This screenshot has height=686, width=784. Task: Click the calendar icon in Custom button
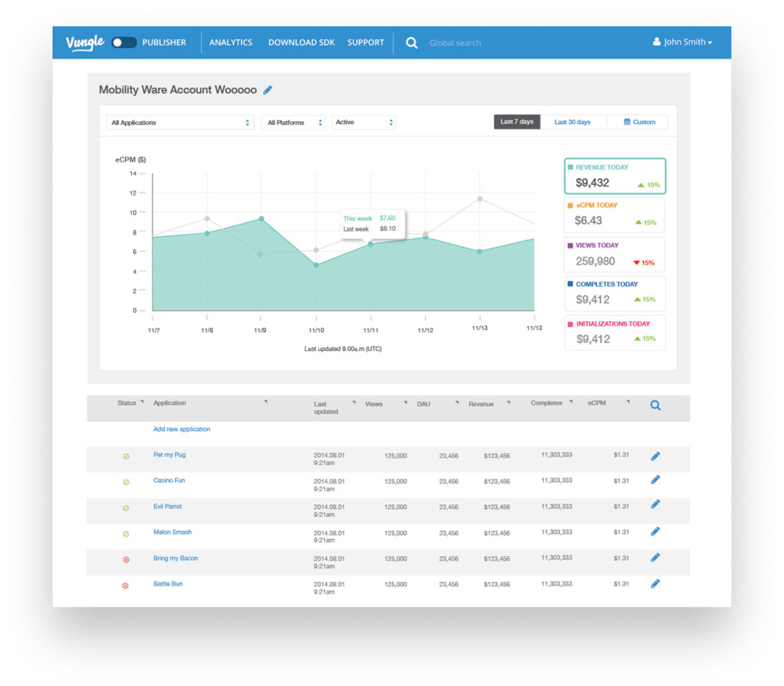point(627,122)
